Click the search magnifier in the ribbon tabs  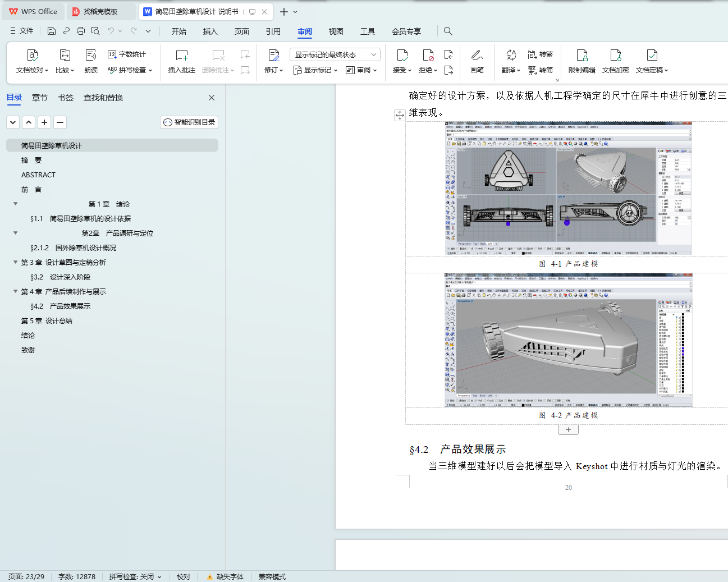448,31
